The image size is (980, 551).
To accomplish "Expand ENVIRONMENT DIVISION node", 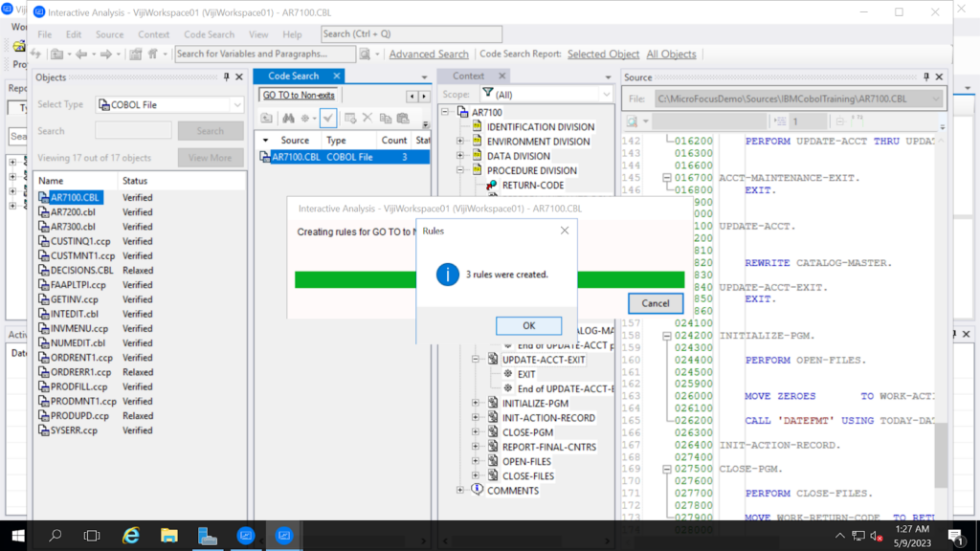I will 460,142.
